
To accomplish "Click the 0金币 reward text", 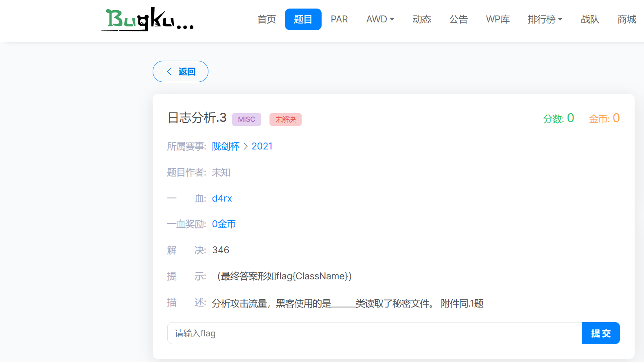I will pos(224,224).
